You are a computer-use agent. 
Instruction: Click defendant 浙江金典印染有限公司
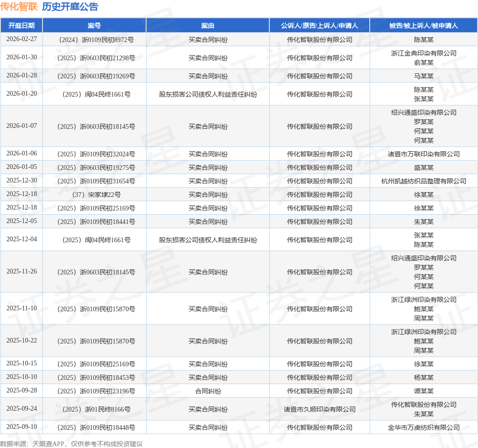tap(424, 53)
